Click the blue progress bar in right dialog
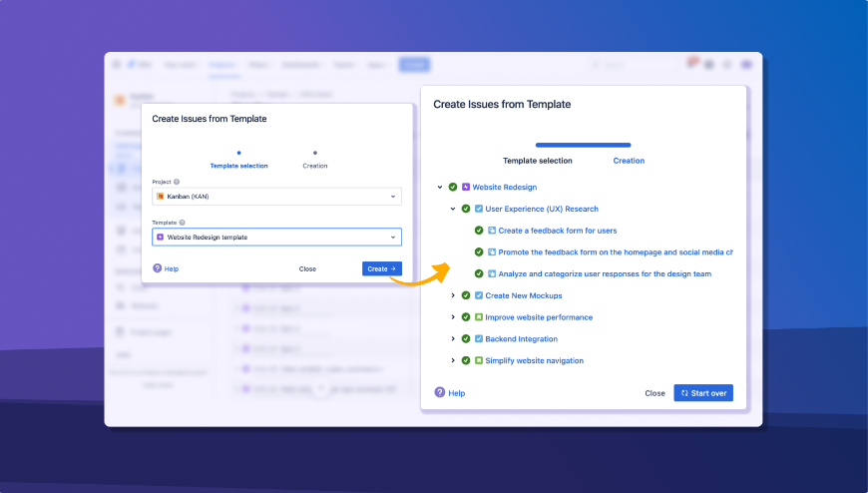 point(583,145)
